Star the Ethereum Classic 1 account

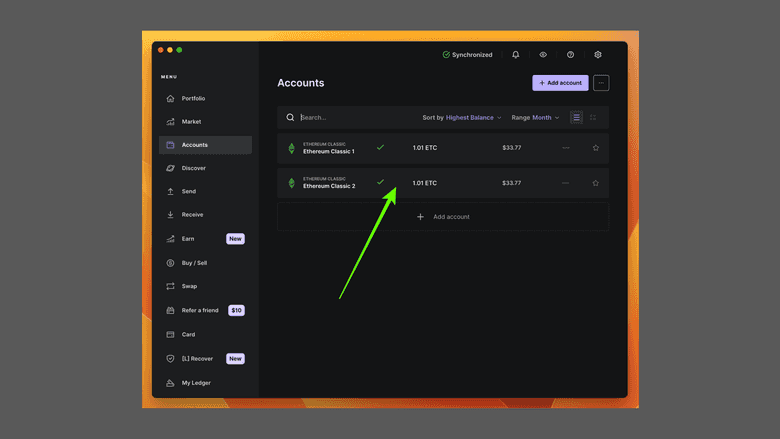tap(596, 148)
